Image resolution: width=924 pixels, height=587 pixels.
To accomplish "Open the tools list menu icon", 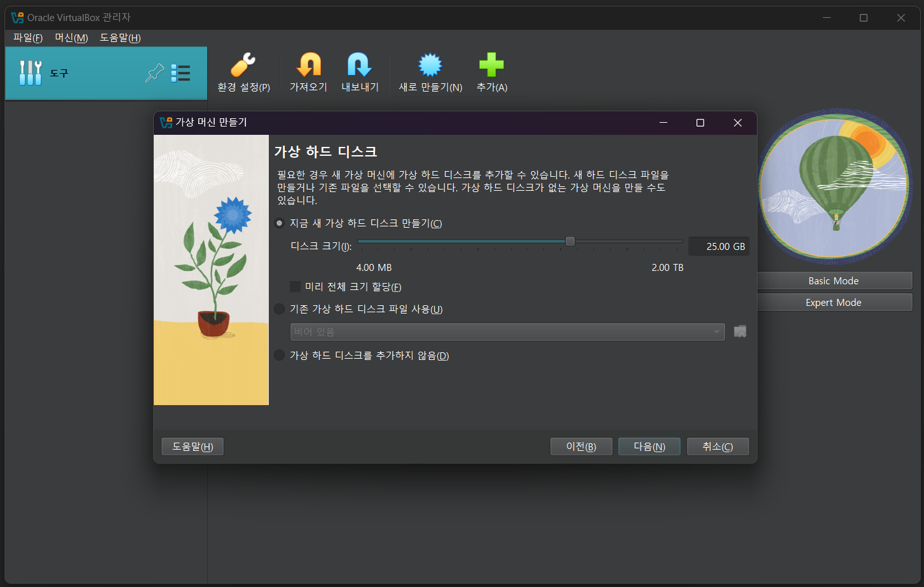I will coord(180,73).
